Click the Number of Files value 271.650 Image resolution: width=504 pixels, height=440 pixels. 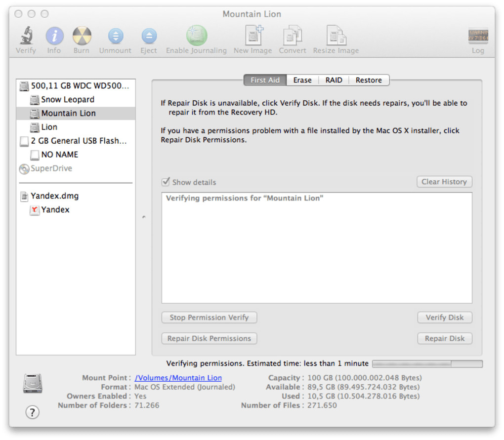(322, 405)
